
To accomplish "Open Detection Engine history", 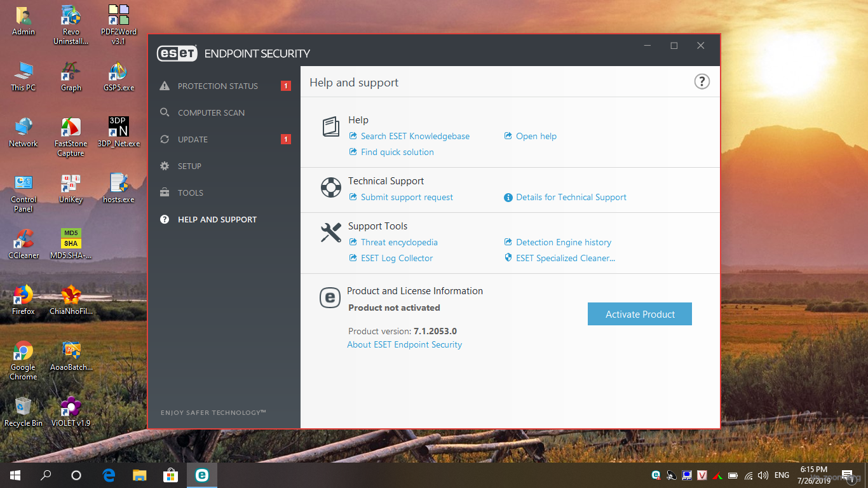I will [563, 243].
